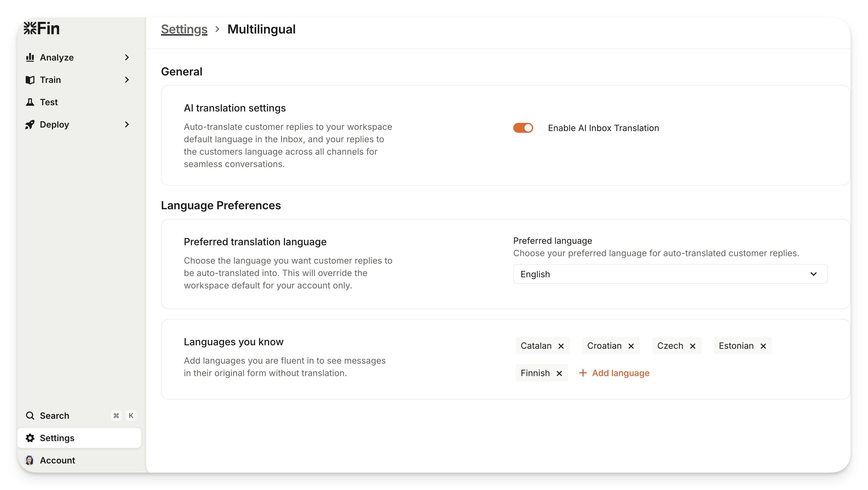Click the Account avatar picture

tap(30, 460)
